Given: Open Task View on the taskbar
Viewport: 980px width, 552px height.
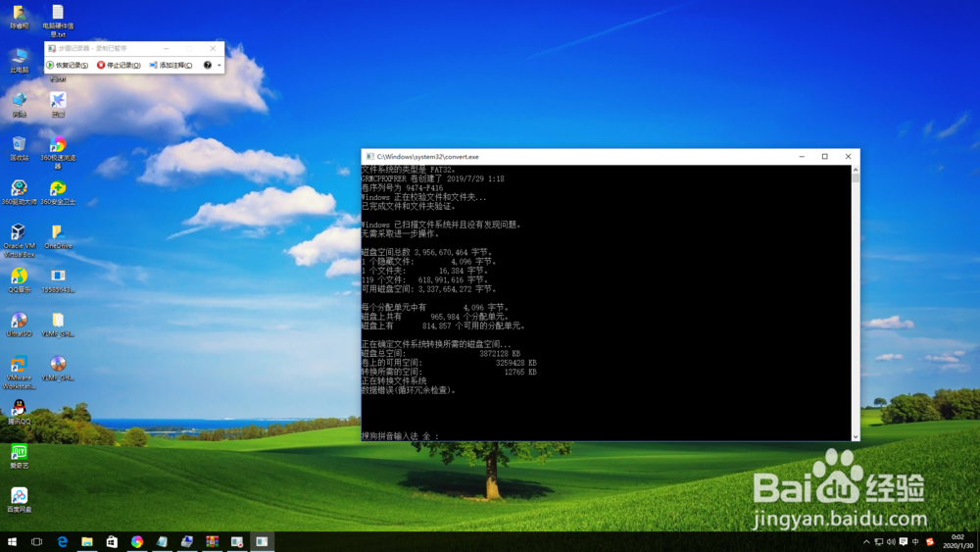Looking at the screenshot, I should click(37, 541).
